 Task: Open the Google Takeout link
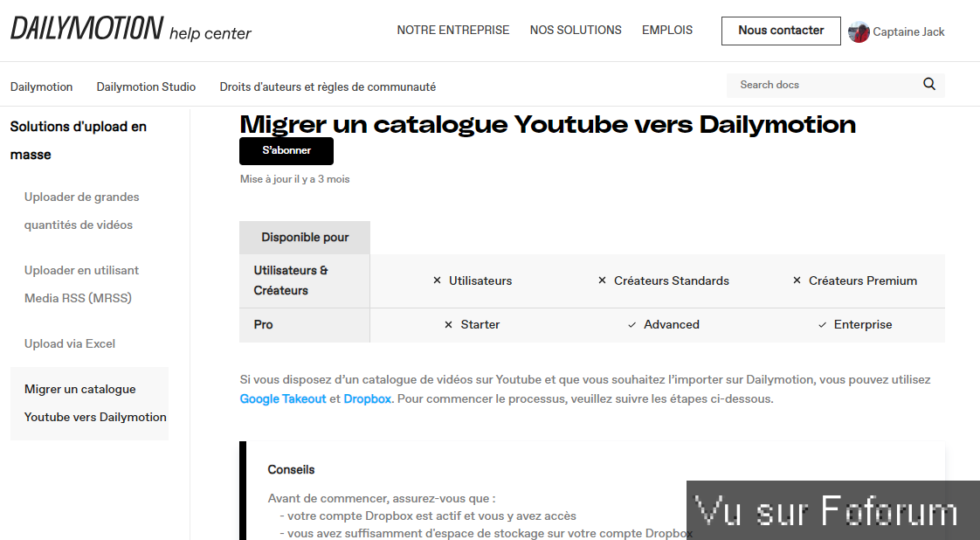(282, 398)
